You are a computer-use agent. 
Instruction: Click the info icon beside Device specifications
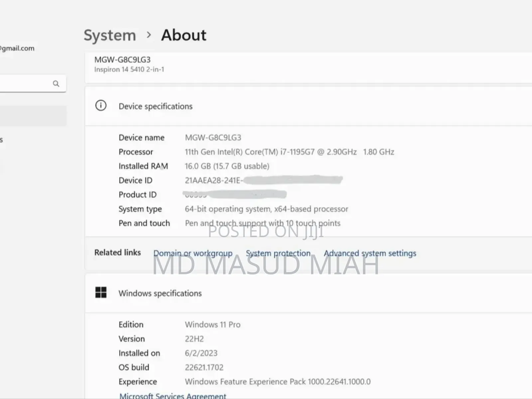click(x=101, y=105)
